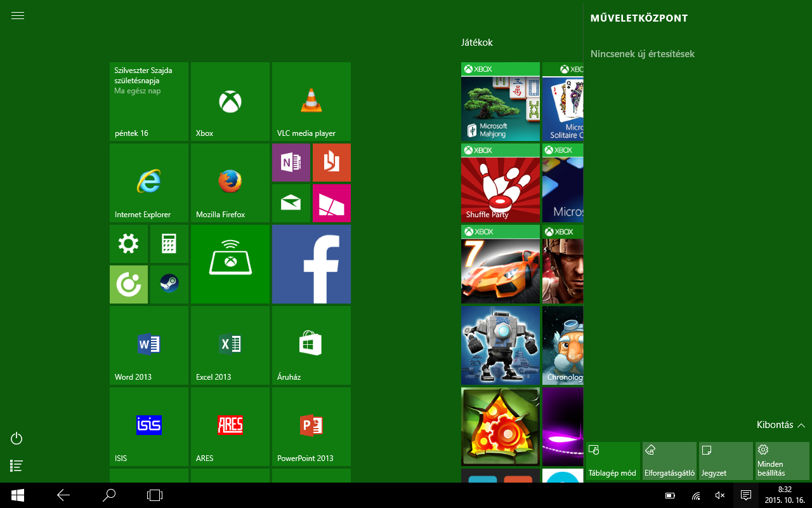
Task: Open the Facebook tile
Action: pyautogui.click(x=311, y=264)
